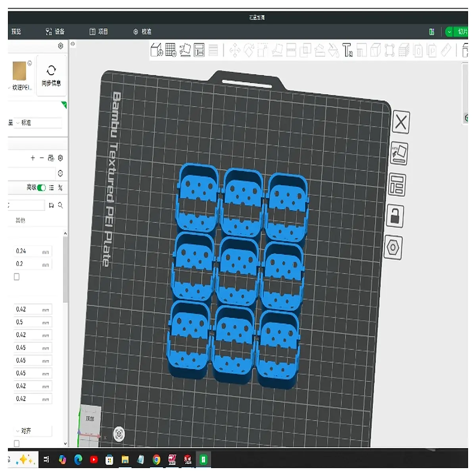Click the filament settings gear icon
Viewport: 476px width, 476px height.
click(x=60, y=158)
